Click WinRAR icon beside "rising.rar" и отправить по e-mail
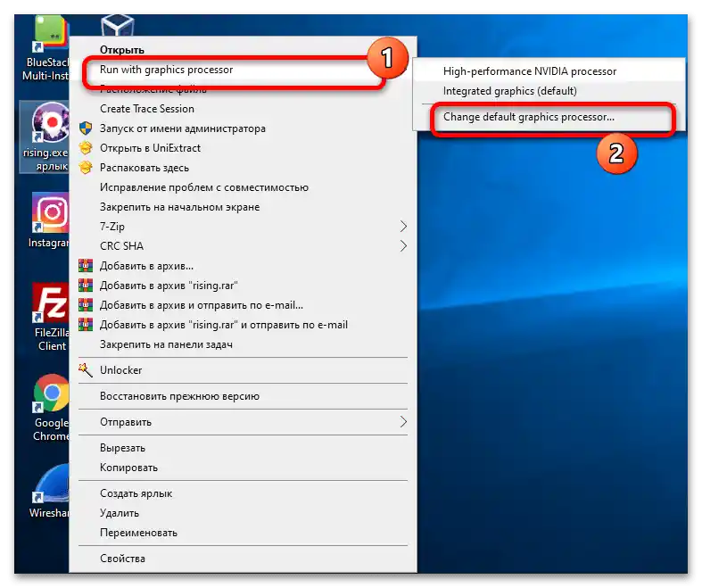 [86, 325]
